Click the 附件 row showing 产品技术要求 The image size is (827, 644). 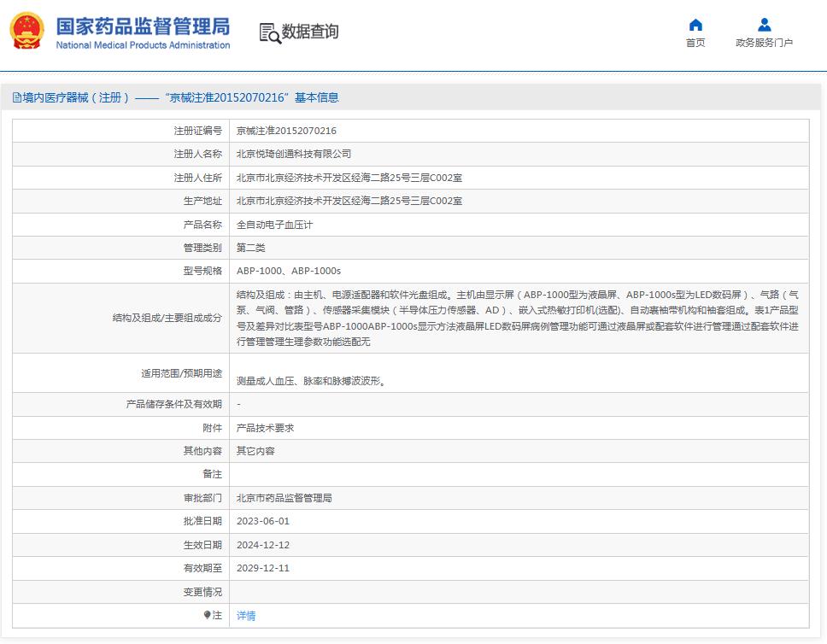click(261, 427)
